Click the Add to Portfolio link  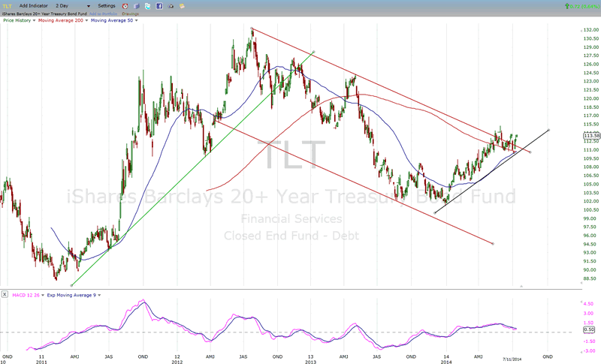pyautogui.click(x=103, y=14)
